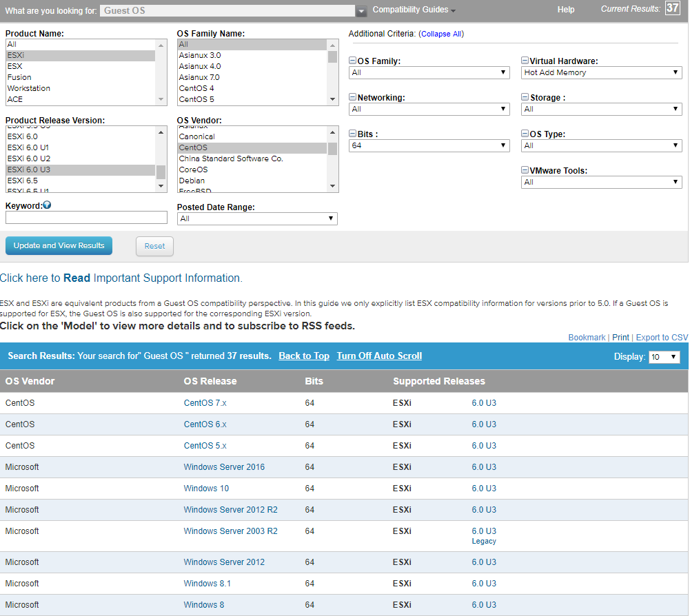Screen dimensions: 690x616
Task: Collapse the Bits criteria minus icon
Action: click(352, 134)
